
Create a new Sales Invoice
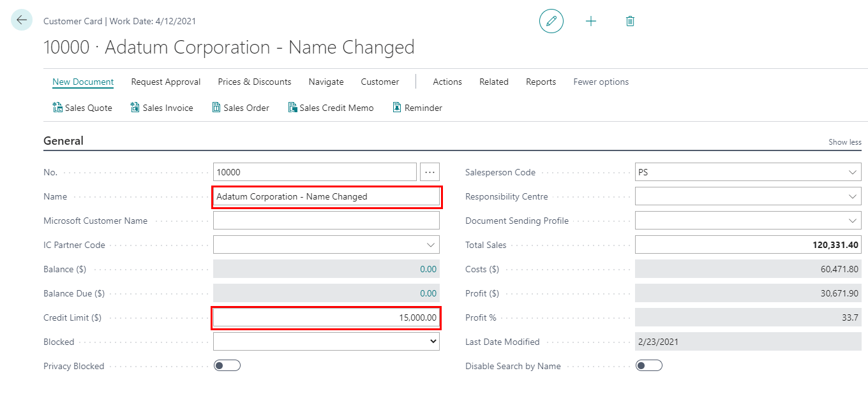point(161,108)
